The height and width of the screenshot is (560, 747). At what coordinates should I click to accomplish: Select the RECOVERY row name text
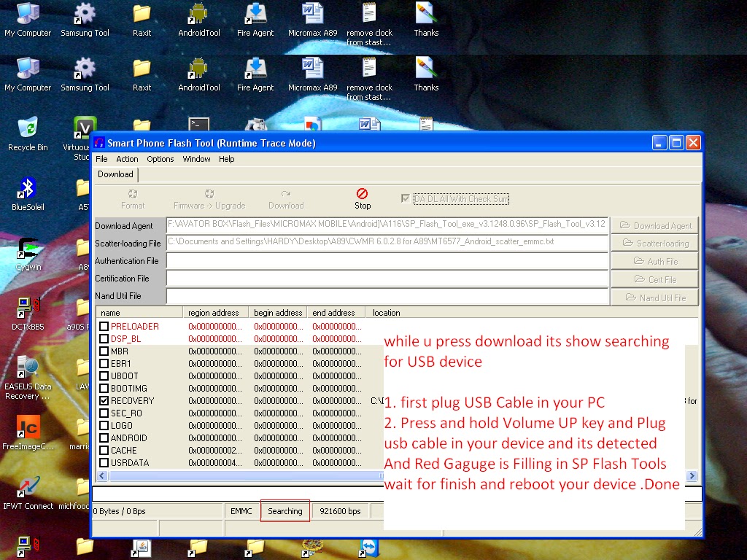pyautogui.click(x=133, y=400)
